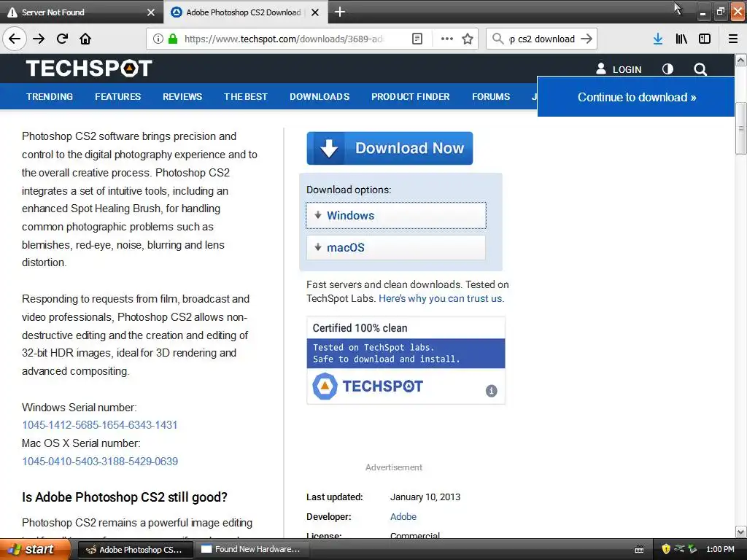Open the browser home page icon
The image size is (747, 560).
point(85,39)
